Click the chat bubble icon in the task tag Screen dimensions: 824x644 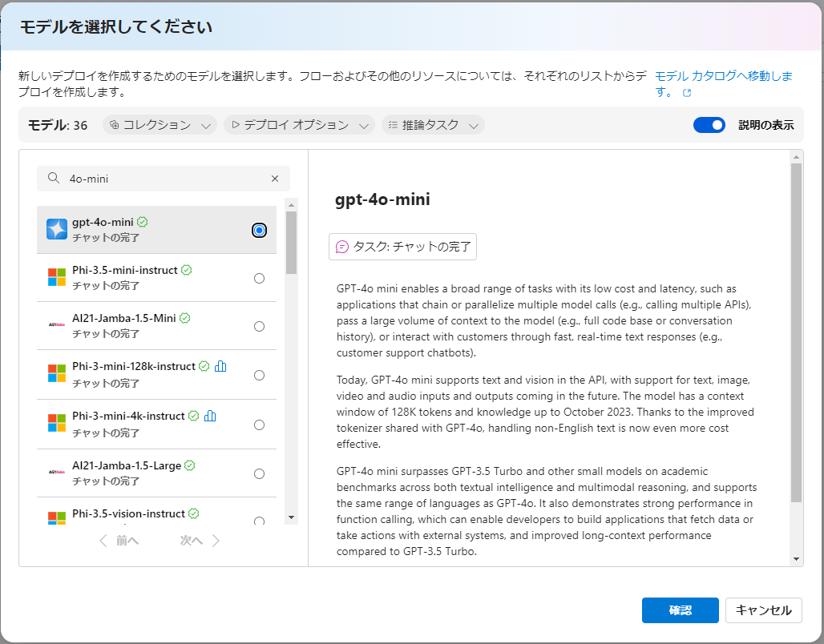click(x=342, y=247)
